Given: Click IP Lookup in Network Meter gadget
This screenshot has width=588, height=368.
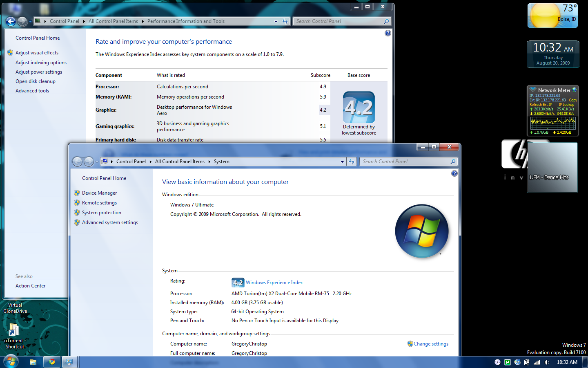Looking at the screenshot, I should coord(566,105).
